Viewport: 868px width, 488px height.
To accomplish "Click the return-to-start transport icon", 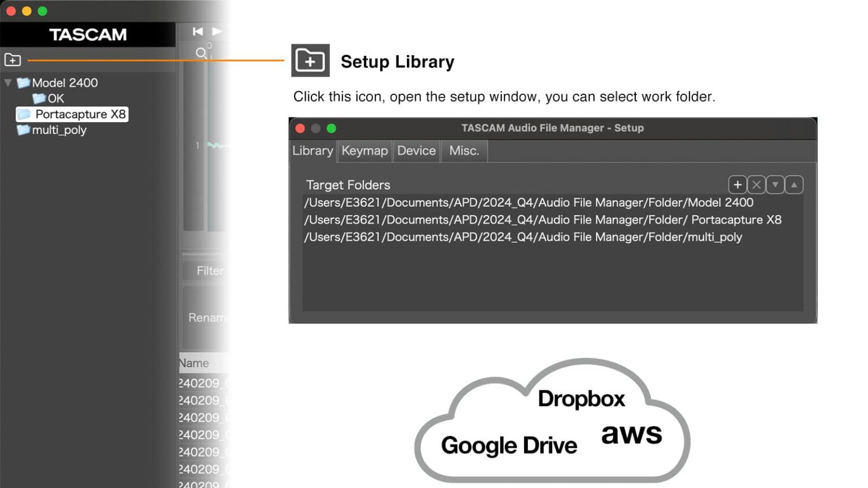I will click(197, 32).
